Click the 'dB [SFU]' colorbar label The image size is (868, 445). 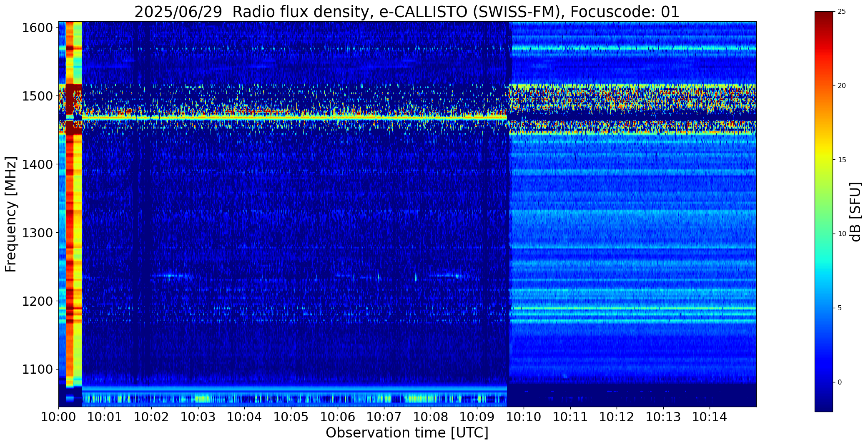tap(855, 212)
